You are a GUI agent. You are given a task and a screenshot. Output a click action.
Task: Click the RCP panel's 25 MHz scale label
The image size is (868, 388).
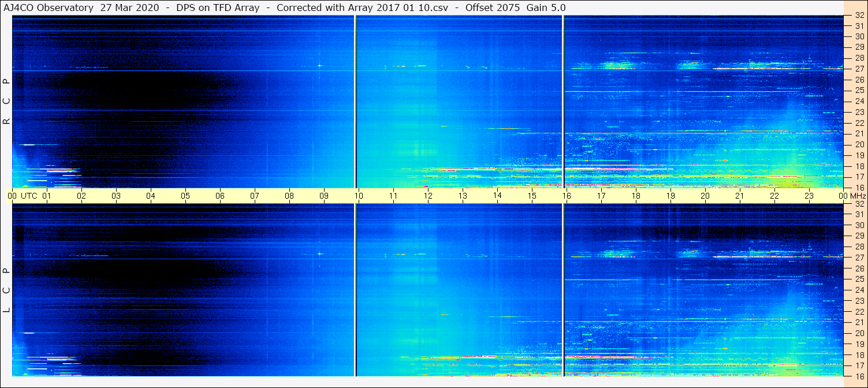click(x=859, y=91)
